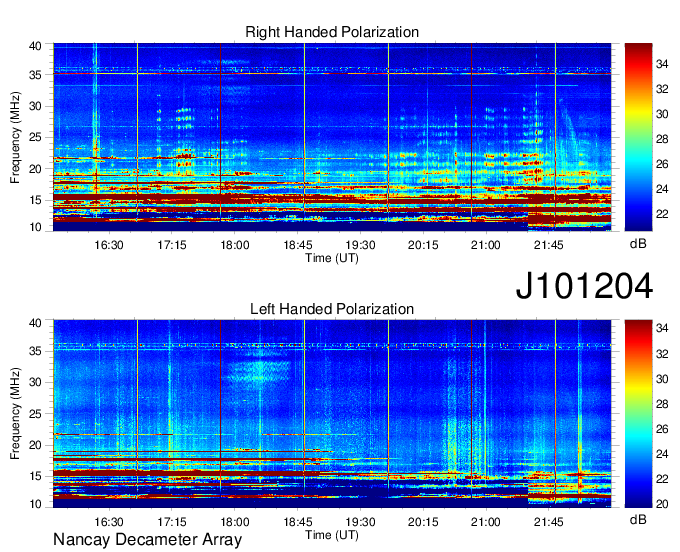Click the "16:30" tick under Left Handed plot

click(109, 522)
